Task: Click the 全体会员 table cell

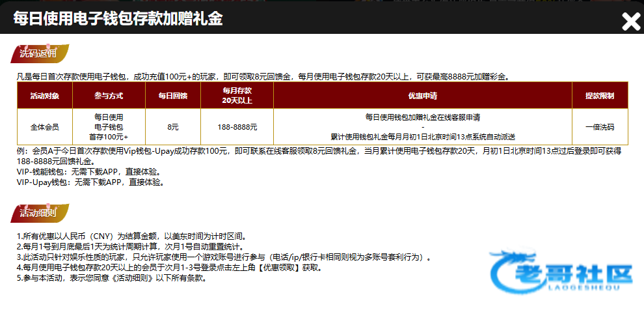Action: [x=45, y=127]
